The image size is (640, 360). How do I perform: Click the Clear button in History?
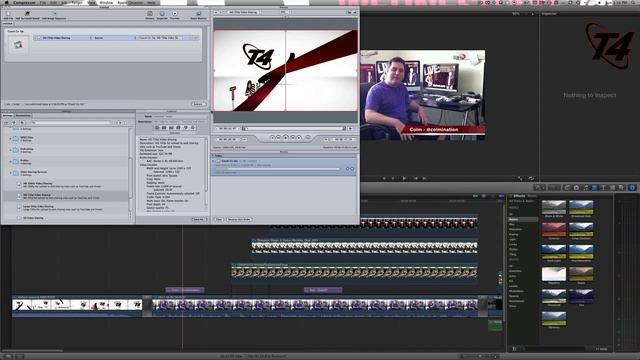(219, 220)
